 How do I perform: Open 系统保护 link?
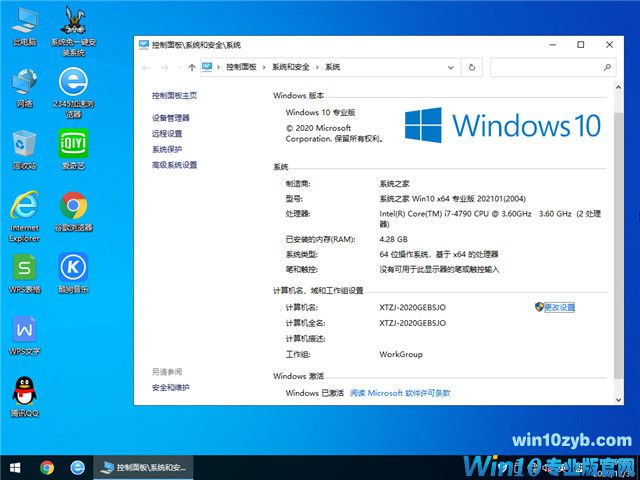tap(167, 149)
